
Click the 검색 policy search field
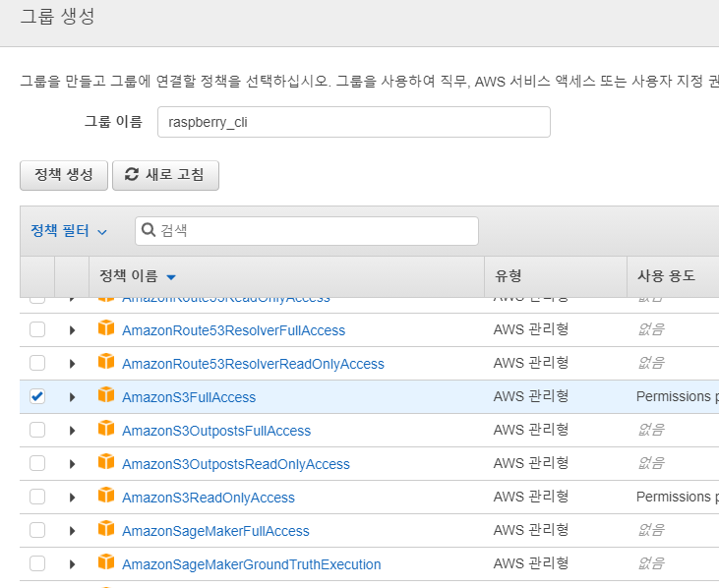307,230
